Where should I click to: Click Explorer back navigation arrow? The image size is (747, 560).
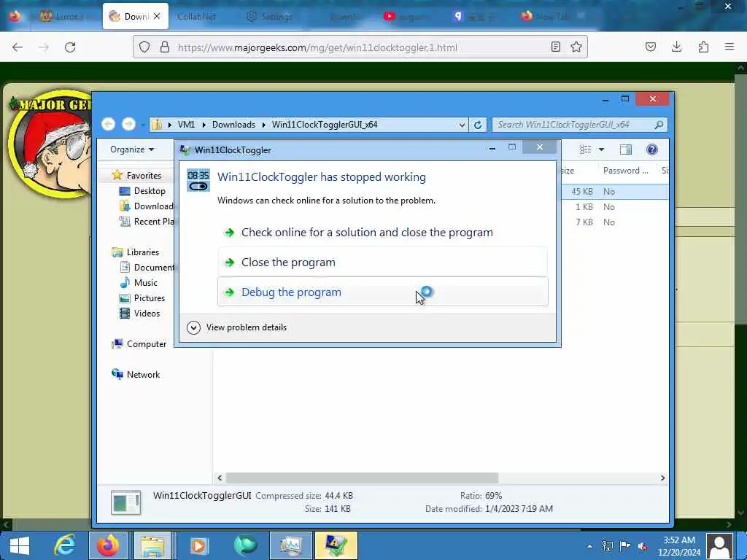click(109, 124)
